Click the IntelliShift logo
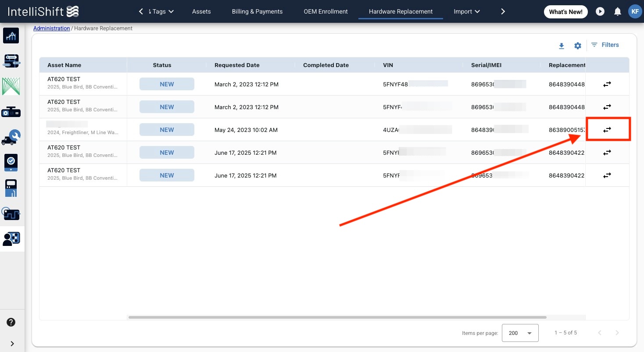Screen dimensions: 644x352 (43, 11)
